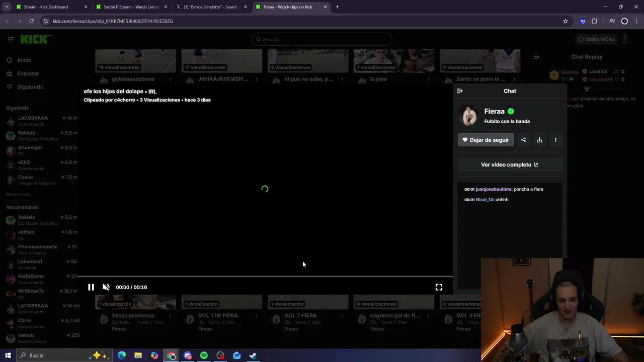
Task: Open options for golaaaaazooooo clip
Action: tap(170, 79)
